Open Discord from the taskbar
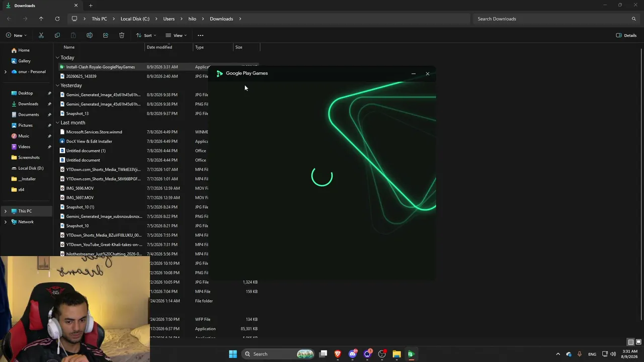 [x=353, y=354]
